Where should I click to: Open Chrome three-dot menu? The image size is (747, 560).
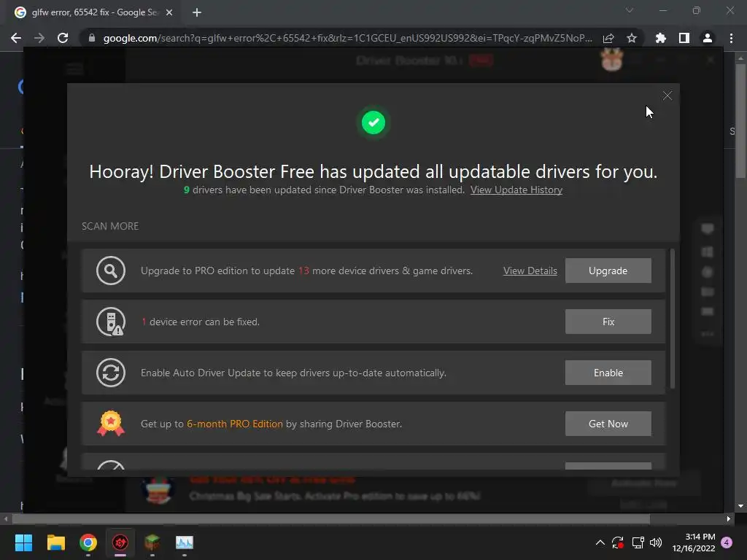point(731,38)
